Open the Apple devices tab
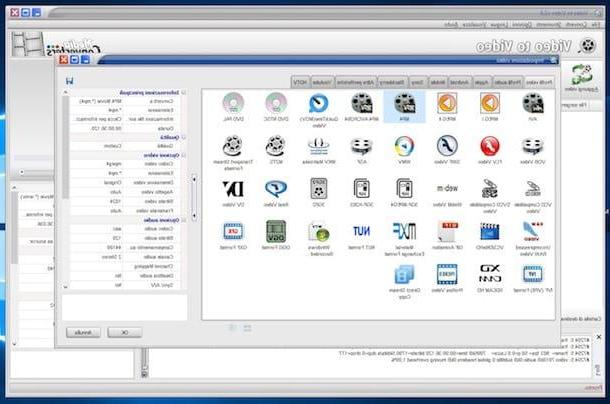 pyautogui.click(x=482, y=83)
